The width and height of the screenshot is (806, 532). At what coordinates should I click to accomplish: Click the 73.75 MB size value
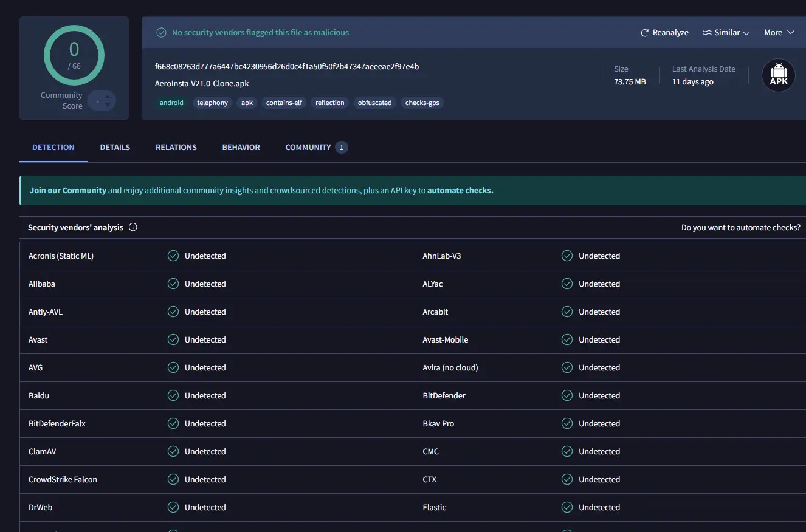click(630, 82)
